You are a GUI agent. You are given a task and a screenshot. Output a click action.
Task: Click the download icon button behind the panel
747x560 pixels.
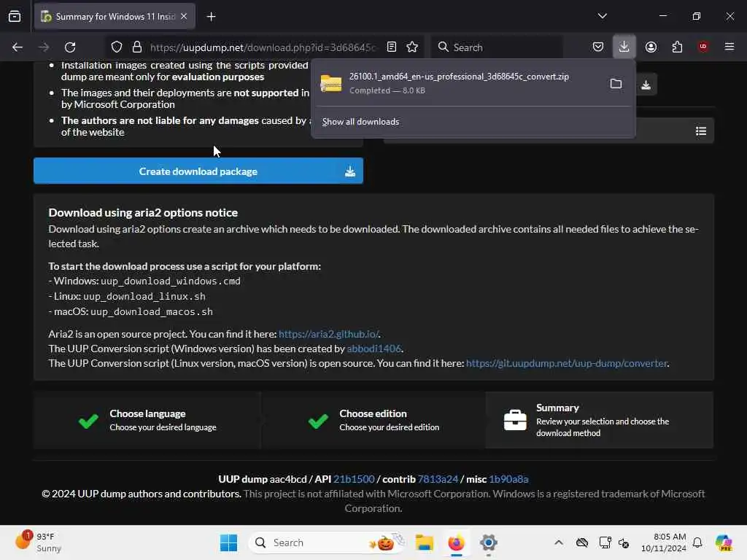pyautogui.click(x=646, y=85)
